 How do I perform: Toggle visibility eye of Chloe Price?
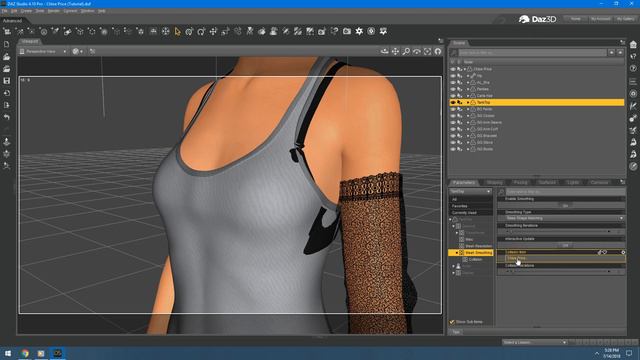pos(453,69)
